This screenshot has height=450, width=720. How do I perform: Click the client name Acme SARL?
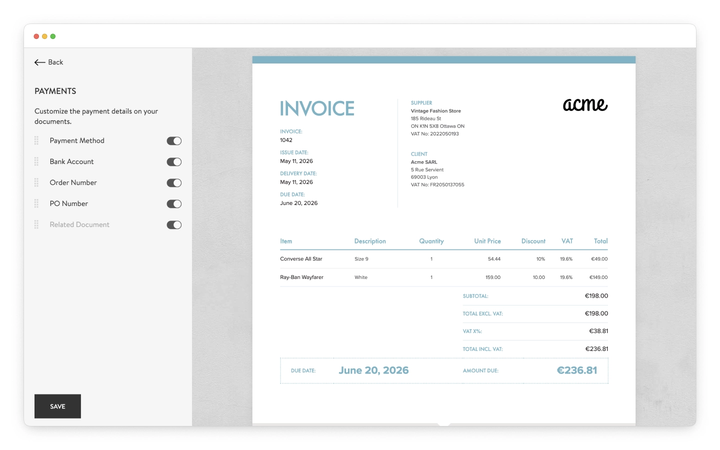(424, 162)
